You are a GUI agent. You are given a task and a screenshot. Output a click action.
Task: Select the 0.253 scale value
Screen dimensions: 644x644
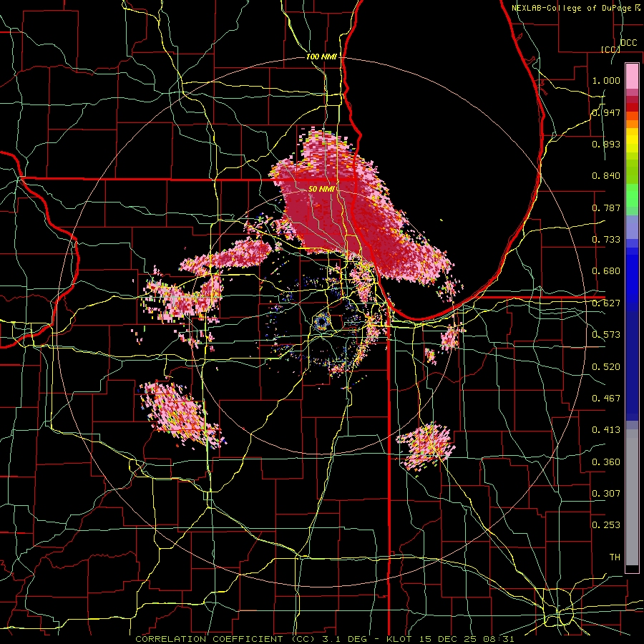point(606,525)
